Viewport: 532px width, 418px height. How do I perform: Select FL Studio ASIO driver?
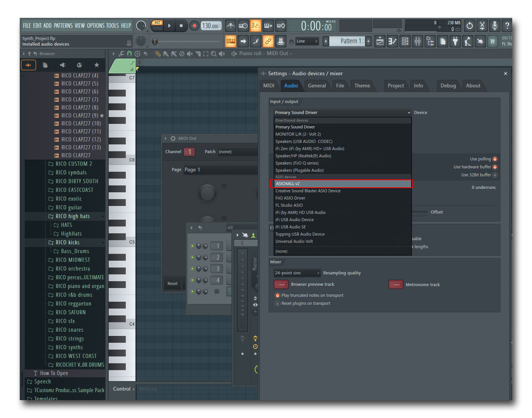343,205
